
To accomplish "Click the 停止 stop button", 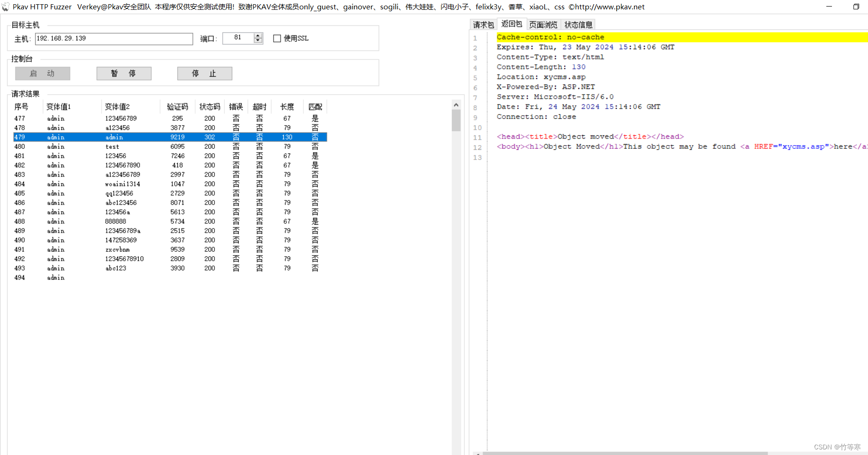I will (x=205, y=73).
